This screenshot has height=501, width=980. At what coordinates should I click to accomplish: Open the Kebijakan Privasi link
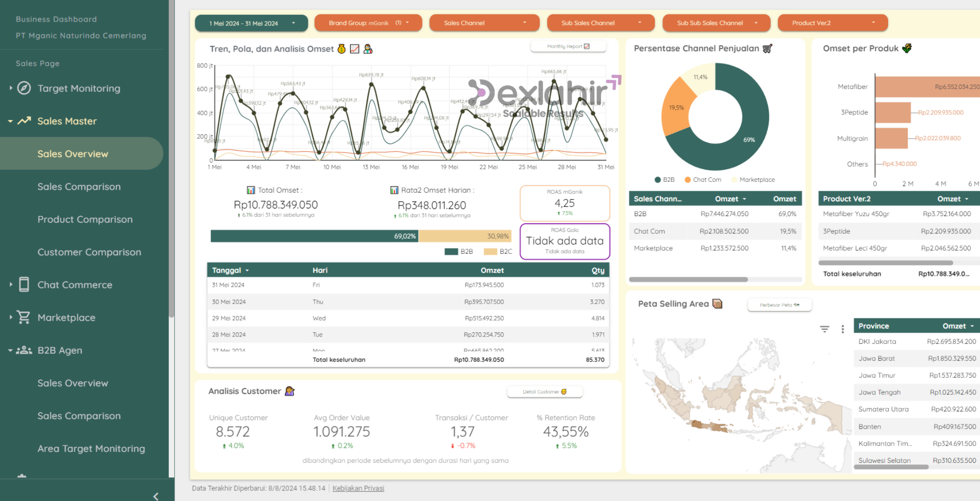pyautogui.click(x=358, y=488)
